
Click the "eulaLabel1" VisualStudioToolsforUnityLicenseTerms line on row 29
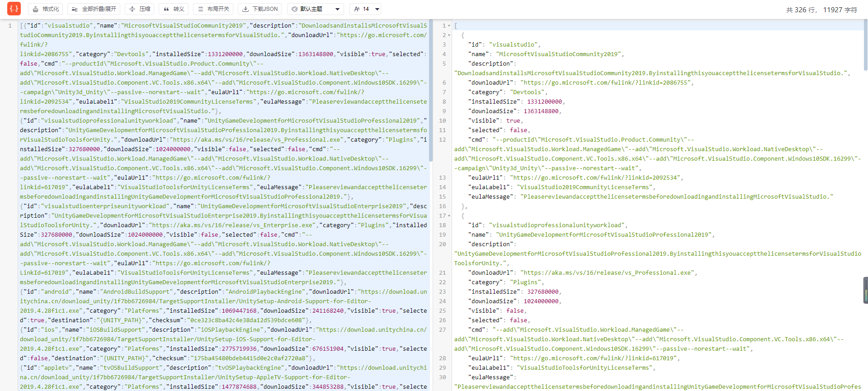coord(562,367)
